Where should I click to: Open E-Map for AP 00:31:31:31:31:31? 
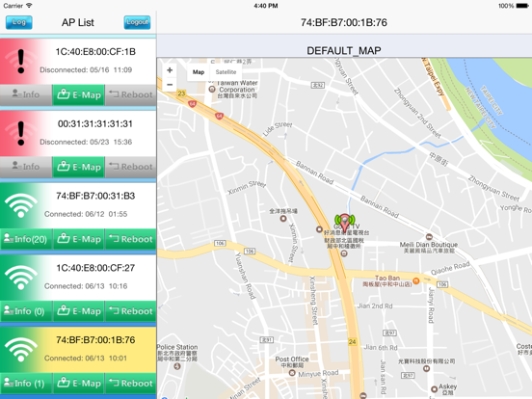[x=79, y=167]
